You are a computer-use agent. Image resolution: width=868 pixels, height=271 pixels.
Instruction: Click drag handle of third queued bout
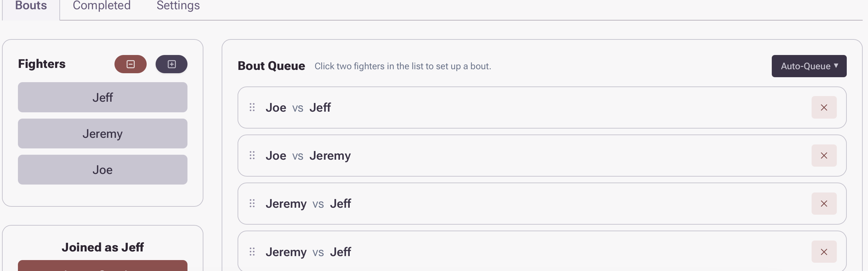pos(252,204)
